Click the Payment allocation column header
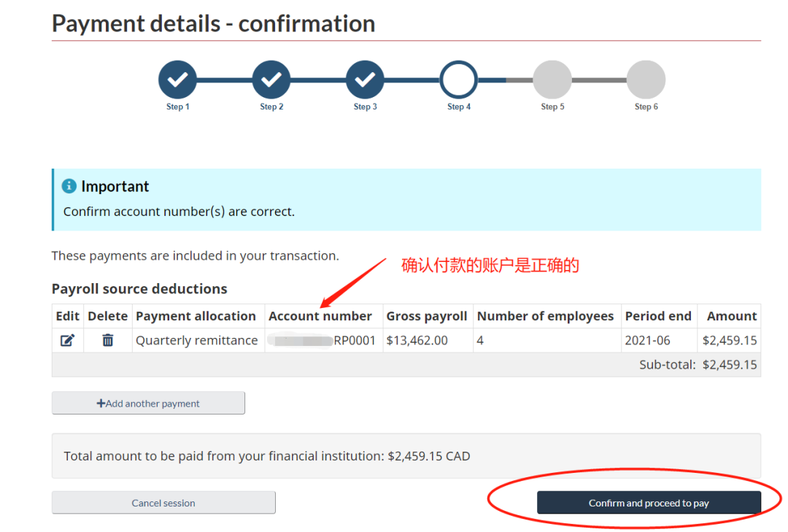This screenshot has width=788, height=532. (196, 316)
